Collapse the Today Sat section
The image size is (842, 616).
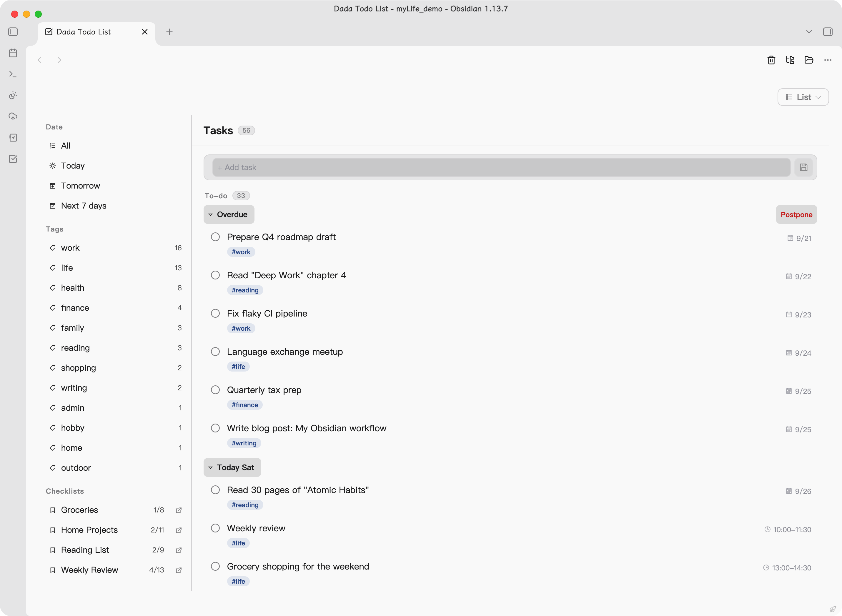232,468
